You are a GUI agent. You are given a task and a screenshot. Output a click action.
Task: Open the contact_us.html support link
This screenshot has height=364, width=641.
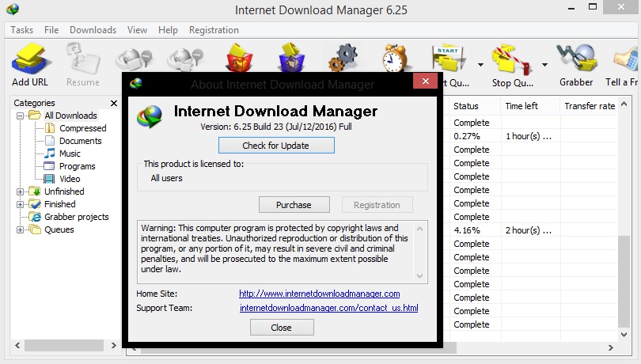[x=328, y=308]
